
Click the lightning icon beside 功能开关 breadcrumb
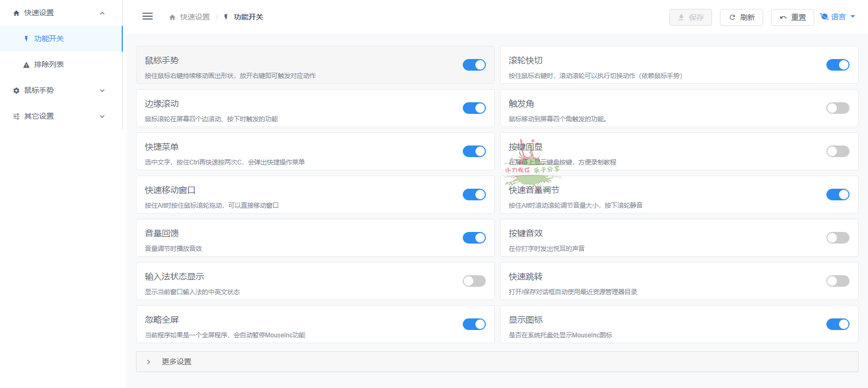(x=226, y=17)
